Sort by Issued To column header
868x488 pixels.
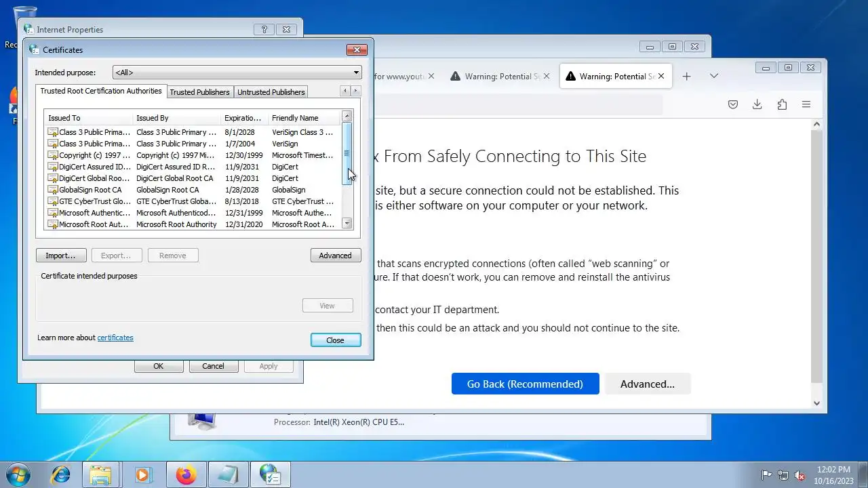(x=88, y=118)
